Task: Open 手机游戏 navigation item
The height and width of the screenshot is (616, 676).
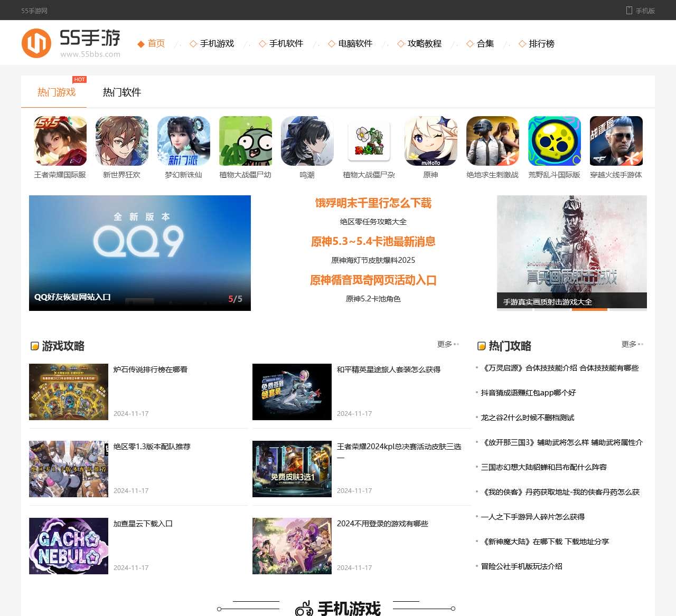Action: click(217, 43)
